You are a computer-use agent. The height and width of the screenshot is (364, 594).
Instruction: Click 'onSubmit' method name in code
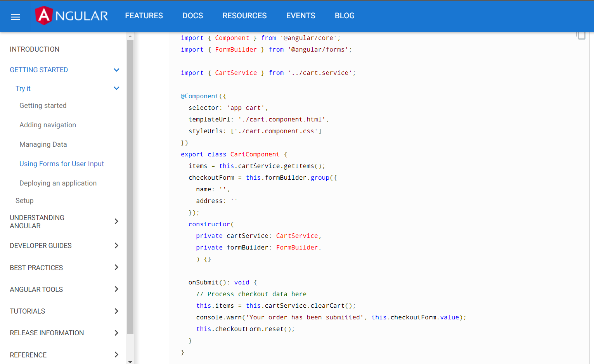(x=204, y=283)
